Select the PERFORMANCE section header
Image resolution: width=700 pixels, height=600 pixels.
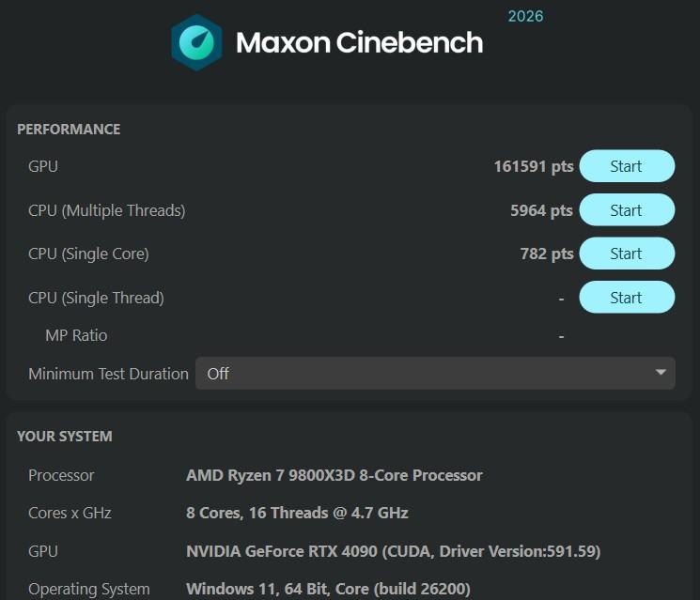(x=69, y=130)
